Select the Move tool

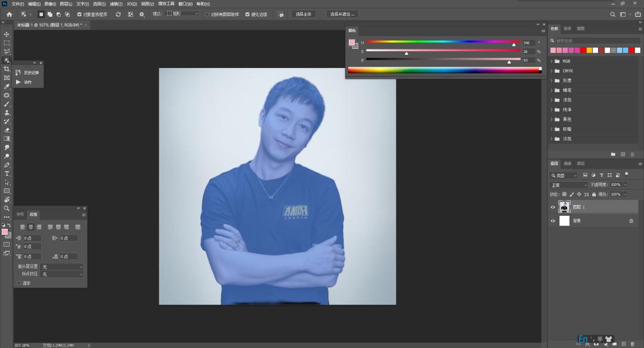tap(7, 33)
